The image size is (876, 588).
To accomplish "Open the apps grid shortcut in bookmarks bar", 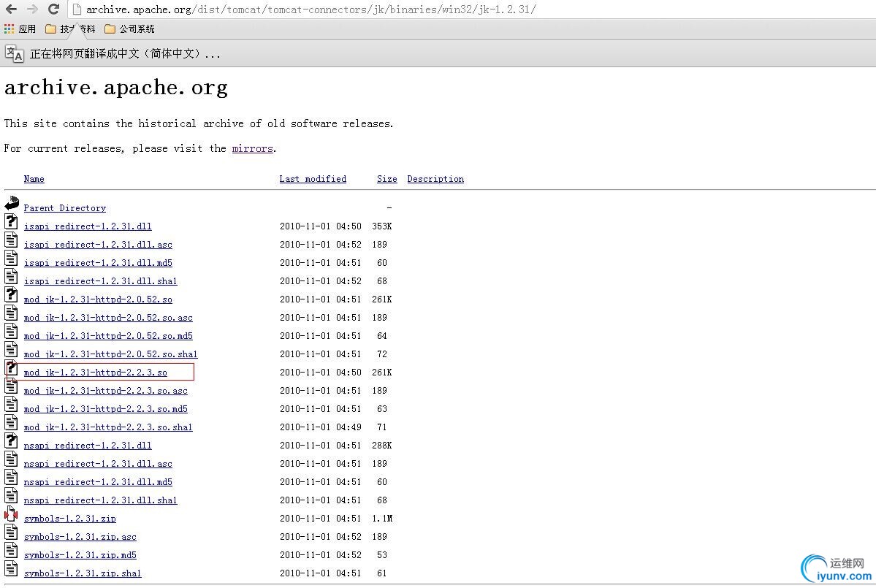I will (9, 28).
